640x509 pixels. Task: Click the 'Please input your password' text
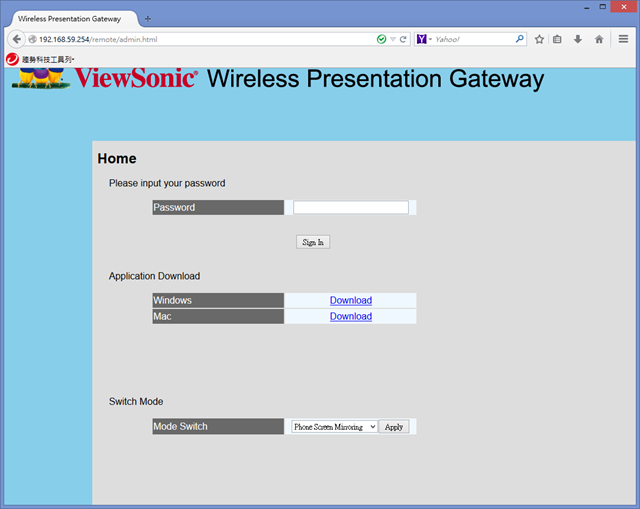point(167,183)
